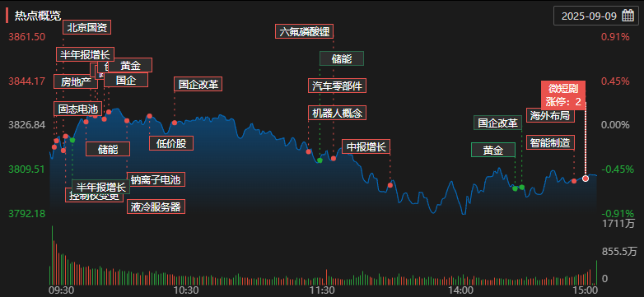Viewport: 644px width, 297px height.
Task: Click the red dot above 低价股
Action: (150, 116)
